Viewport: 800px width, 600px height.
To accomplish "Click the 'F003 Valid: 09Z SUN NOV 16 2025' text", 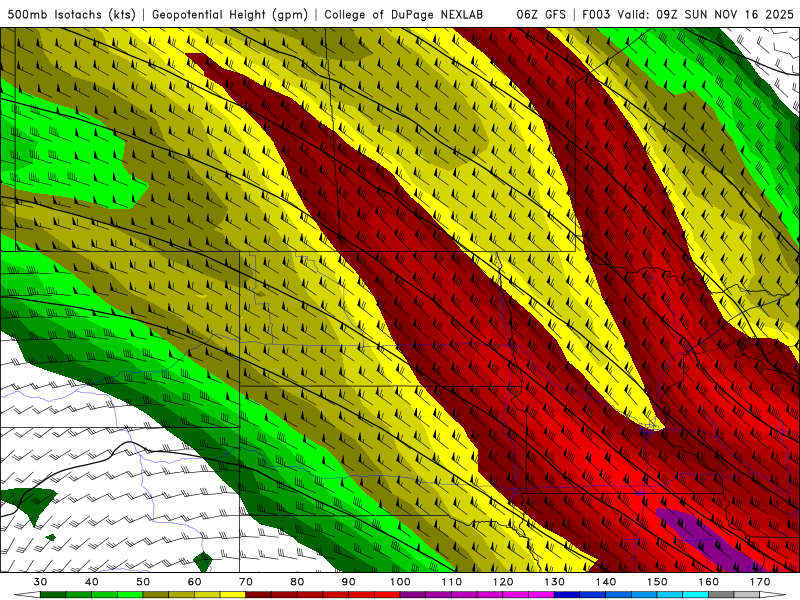I will click(688, 14).
